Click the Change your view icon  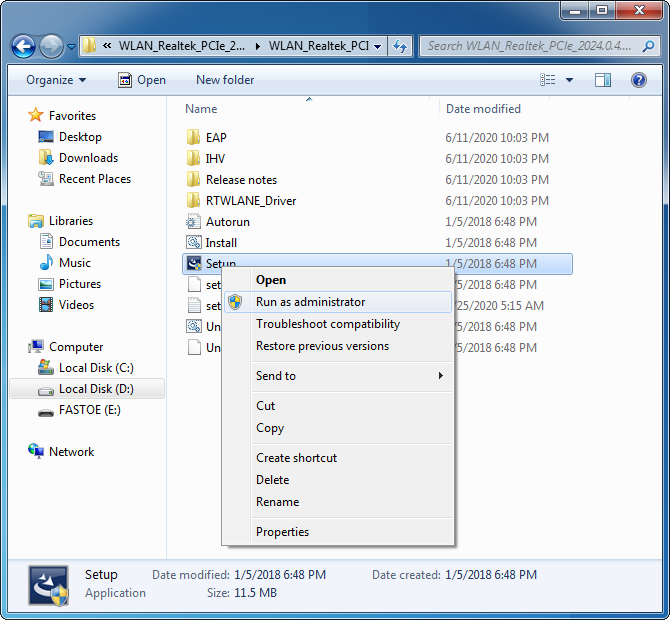tap(548, 80)
